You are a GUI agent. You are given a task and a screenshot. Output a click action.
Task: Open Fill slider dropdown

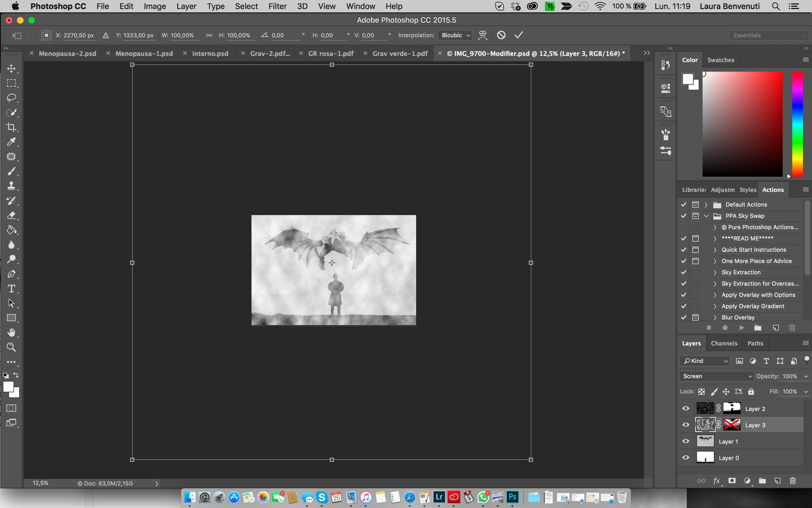pos(806,392)
